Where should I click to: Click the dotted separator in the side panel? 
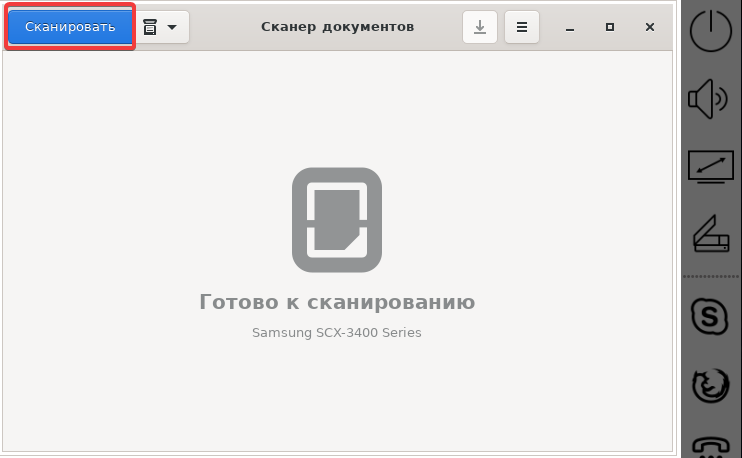(711, 277)
